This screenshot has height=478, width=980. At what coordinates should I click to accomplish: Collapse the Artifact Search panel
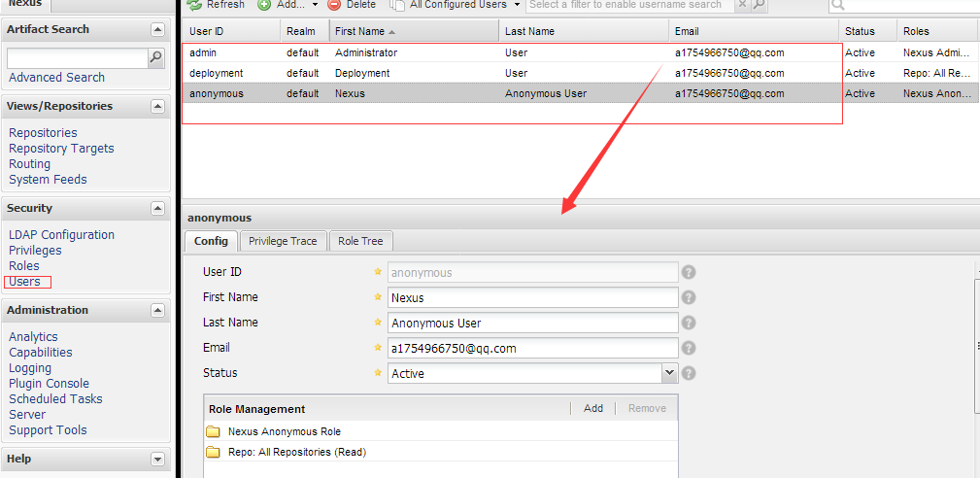click(157, 29)
